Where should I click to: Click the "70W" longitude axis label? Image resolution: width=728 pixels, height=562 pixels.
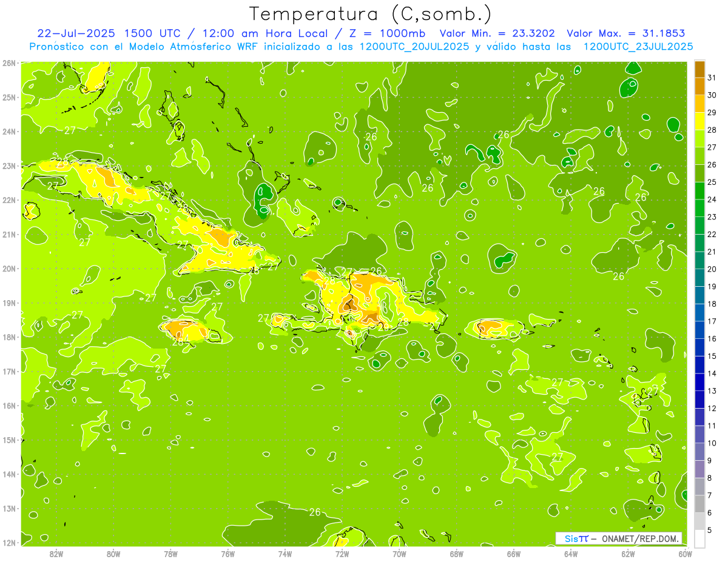click(399, 554)
